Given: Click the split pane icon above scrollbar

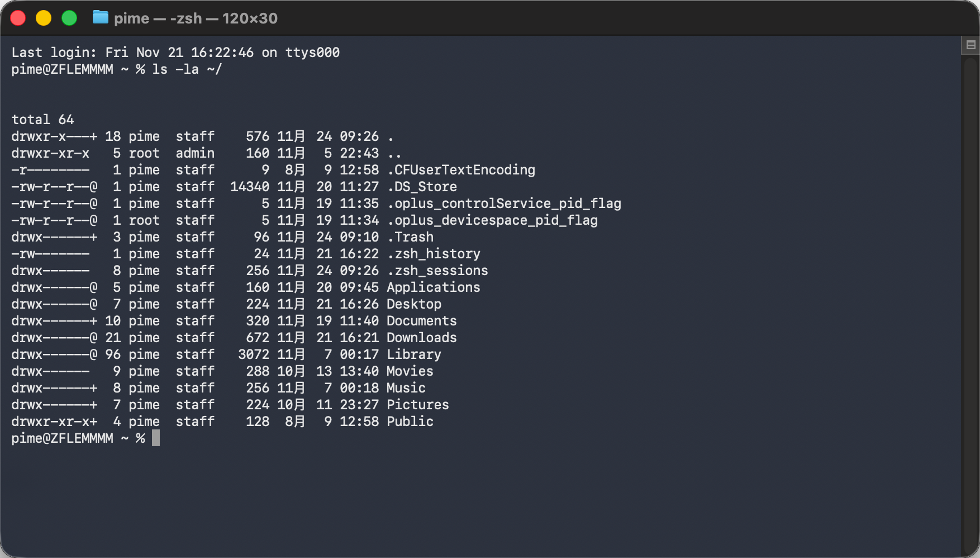Looking at the screenshot, I should point(971,45).
